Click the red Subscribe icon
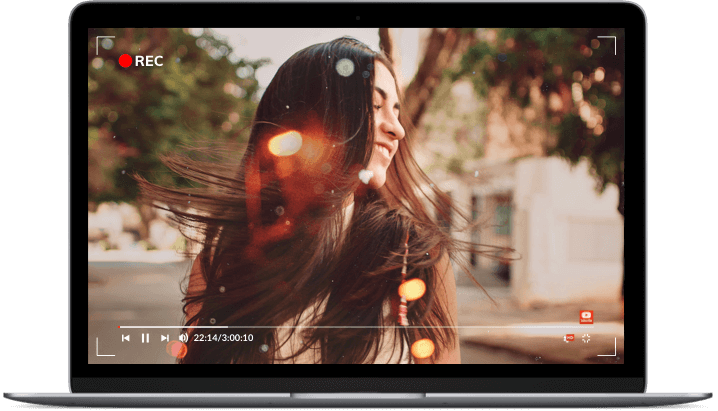The width and height of the screenshot is (718, 411). tap(586, 316)
